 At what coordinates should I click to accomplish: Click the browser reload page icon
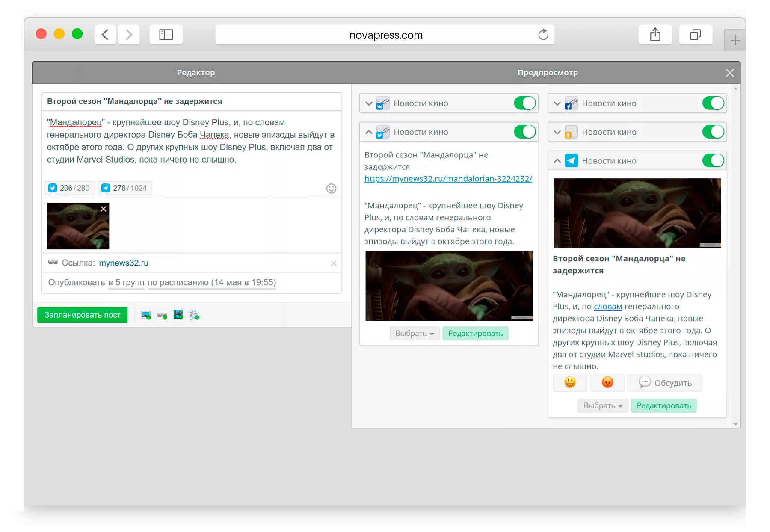[x=543, y=35]
